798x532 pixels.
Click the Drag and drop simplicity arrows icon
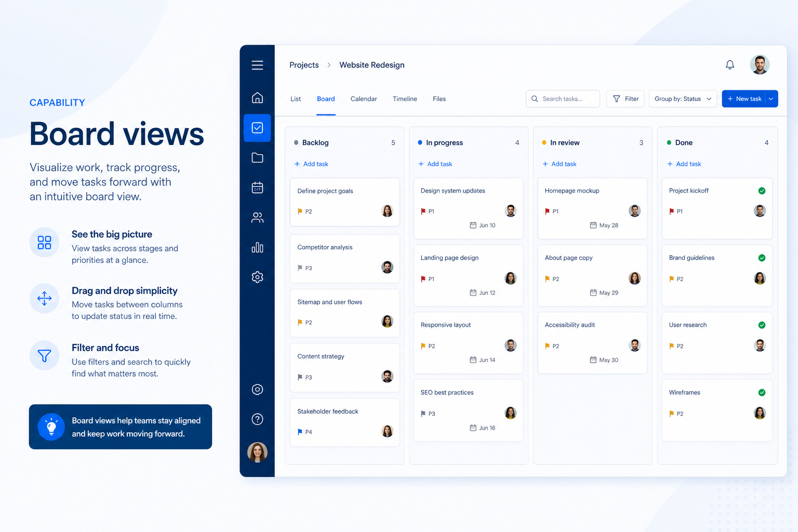click(x=45, y=298)
